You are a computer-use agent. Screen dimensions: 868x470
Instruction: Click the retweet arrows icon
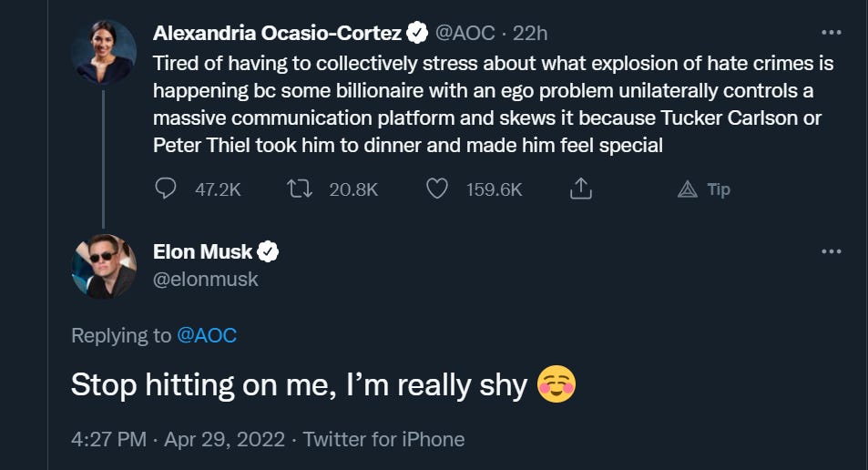click(299, 189)
